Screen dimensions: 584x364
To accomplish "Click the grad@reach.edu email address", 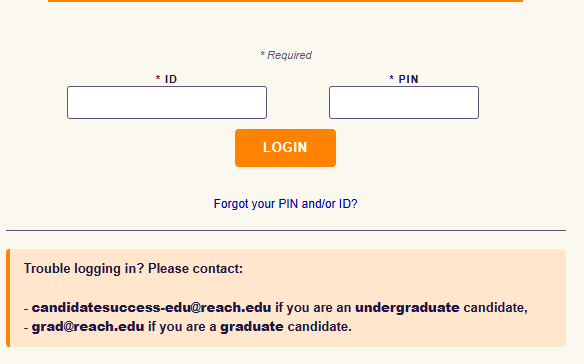I will (88, 327).
